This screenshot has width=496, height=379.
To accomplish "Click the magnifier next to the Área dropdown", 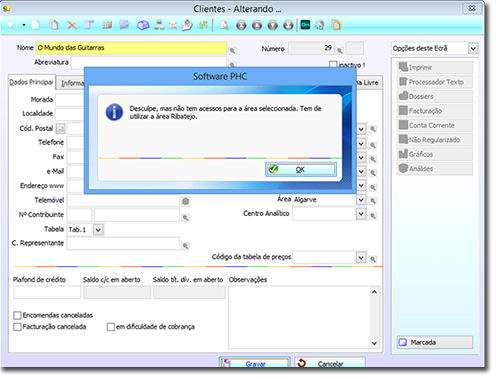I will tap(373, 201).
